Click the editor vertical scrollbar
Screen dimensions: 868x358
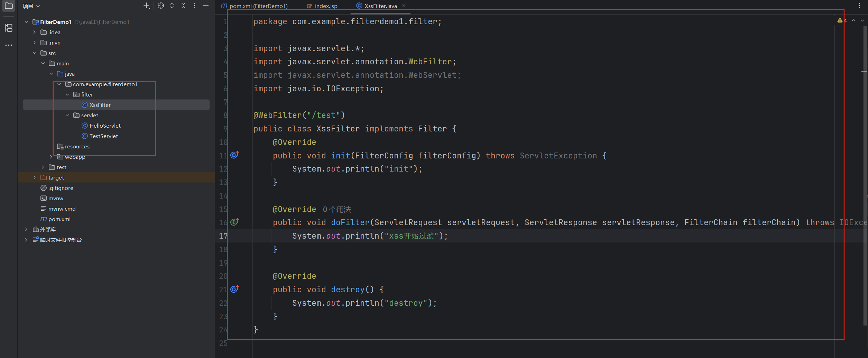(x=865, y=176)
